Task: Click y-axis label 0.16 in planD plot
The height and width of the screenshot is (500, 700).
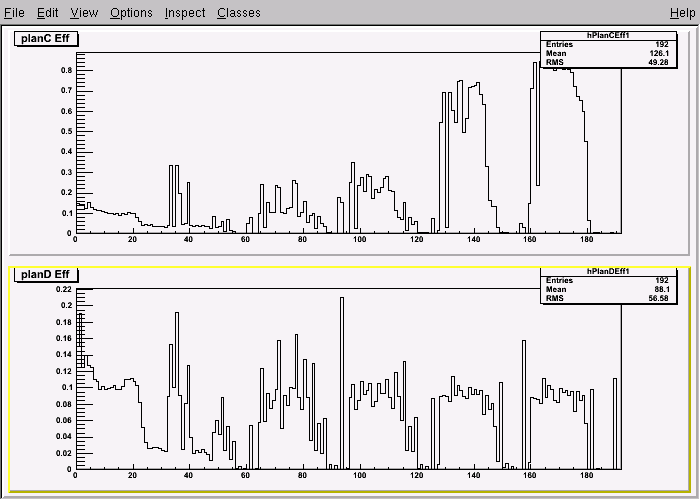Action: click(64, 338)
